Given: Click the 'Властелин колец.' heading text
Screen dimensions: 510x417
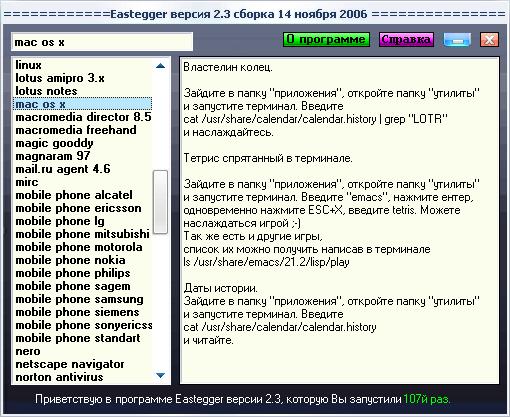Looking at the screenshot, I should [228, 67].
